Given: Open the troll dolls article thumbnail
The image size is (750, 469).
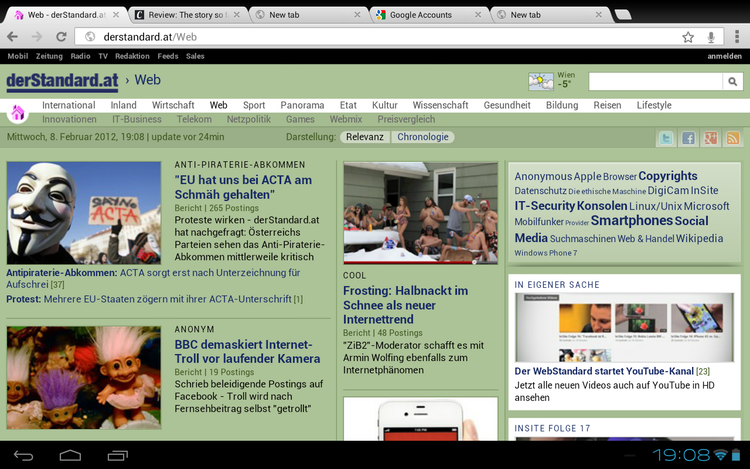Looking at the screenshot, I should coord(84,378).
